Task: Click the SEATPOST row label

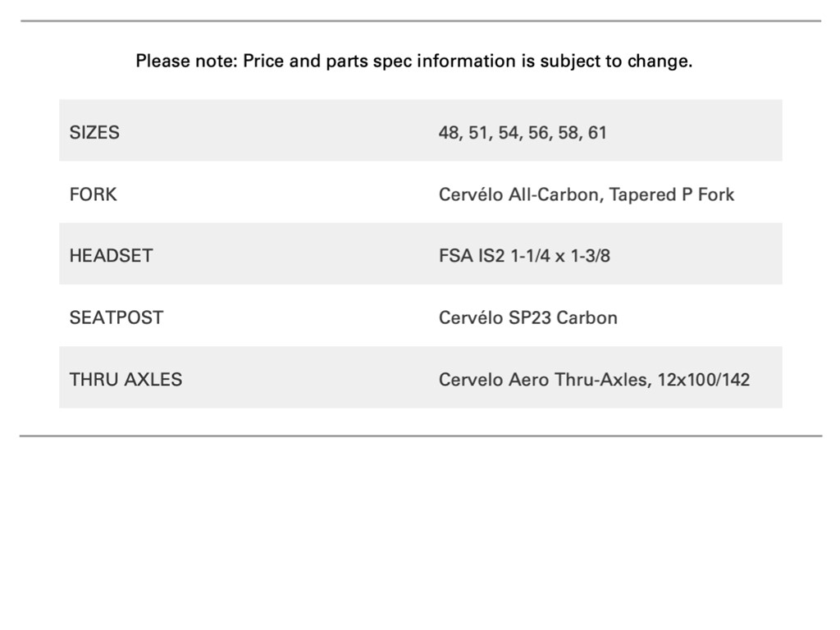Action: [x=116, y=317]
